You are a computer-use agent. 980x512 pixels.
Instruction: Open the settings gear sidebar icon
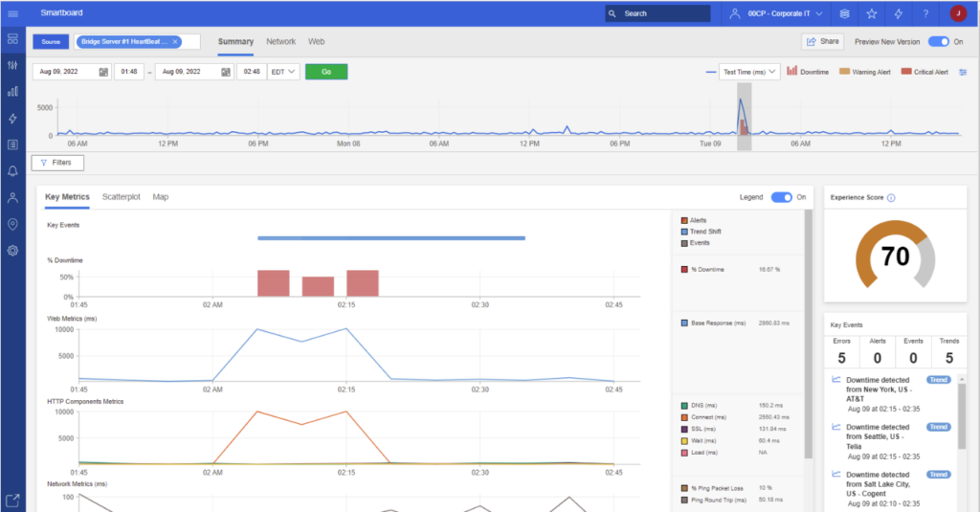click(12, 251)
